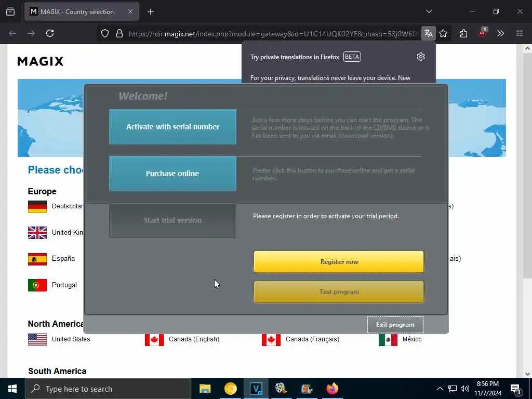This screenshot has width=532, height=399.
Task: Click Start trial version button
Action: tap(172, 220)
